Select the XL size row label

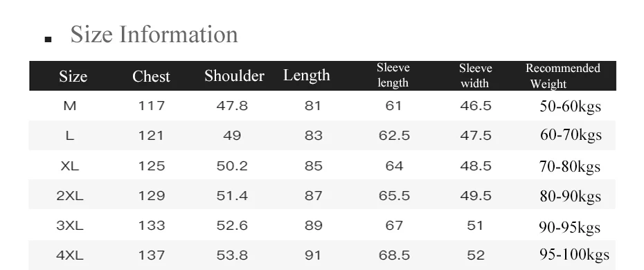tap(70, 165)
